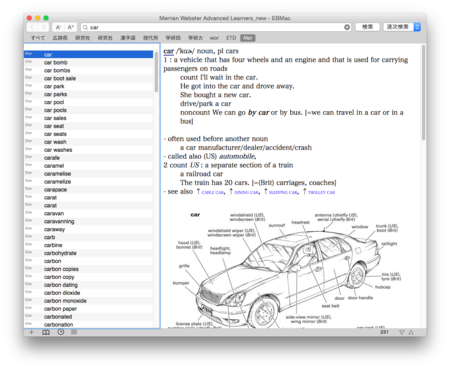Select the wor dictionary tab
Image resolution: width=450 pixels, height=370 pixels.
click(x=214, y=38)
